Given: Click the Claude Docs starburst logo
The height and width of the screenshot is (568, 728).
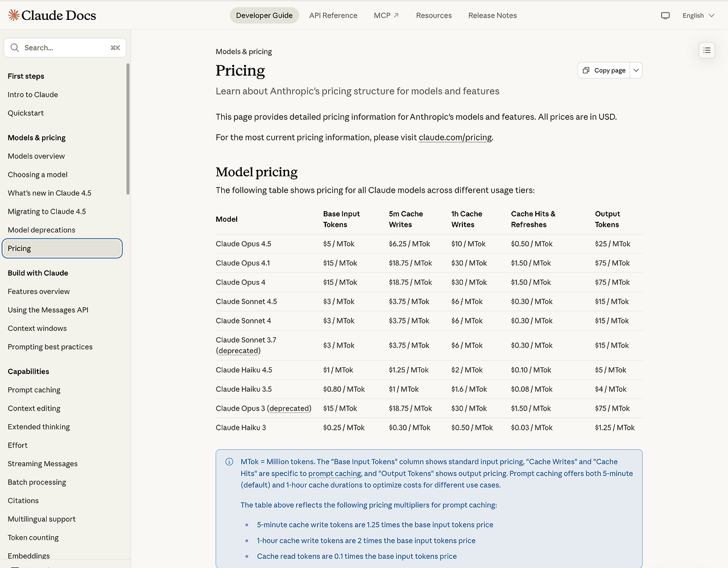Looking at the screenshot, I should (x=14, y=15).
